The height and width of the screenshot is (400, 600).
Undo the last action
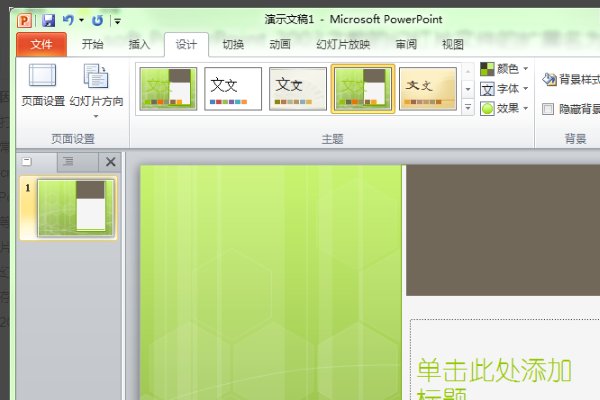click(68, 20)
